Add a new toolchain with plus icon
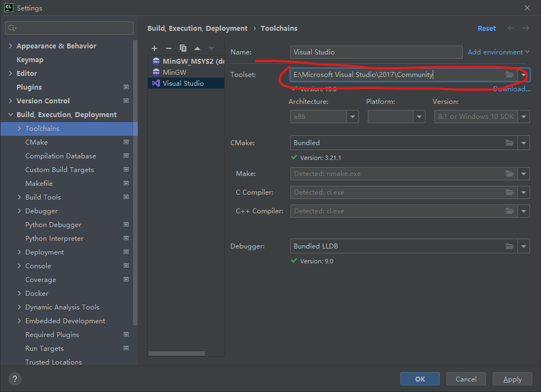 154,48
